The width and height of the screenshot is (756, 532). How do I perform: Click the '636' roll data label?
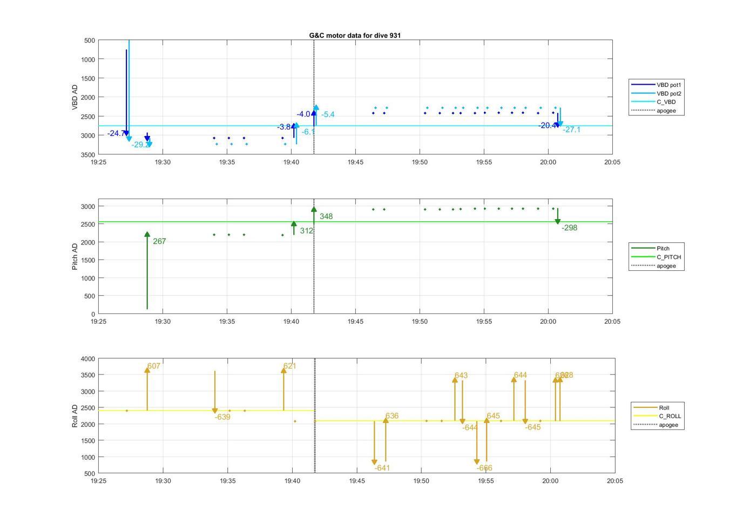[392, 416]
